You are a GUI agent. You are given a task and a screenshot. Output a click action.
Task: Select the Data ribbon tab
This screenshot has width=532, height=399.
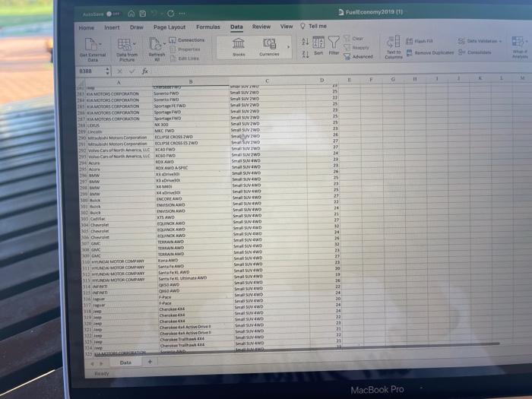tap(236, 27)
